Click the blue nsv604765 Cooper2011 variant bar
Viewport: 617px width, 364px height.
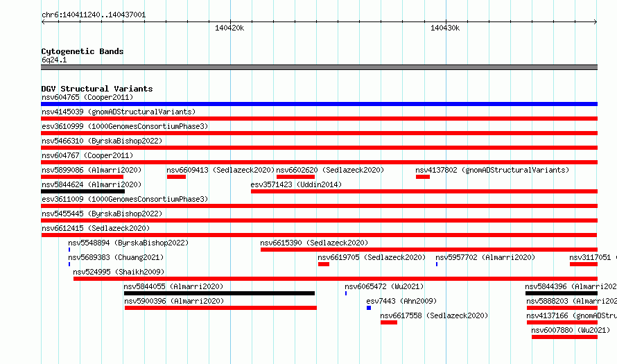click(319, 104)
